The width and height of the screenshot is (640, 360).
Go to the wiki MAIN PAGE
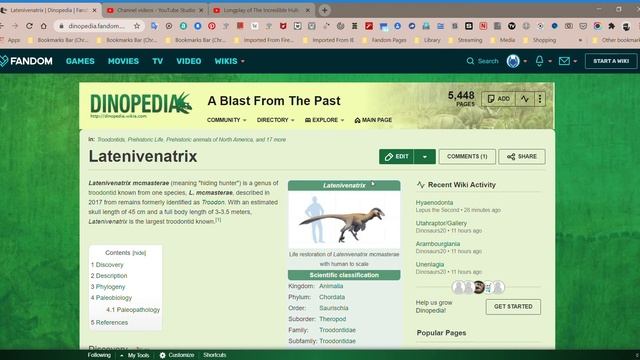[x=373, y=120]
